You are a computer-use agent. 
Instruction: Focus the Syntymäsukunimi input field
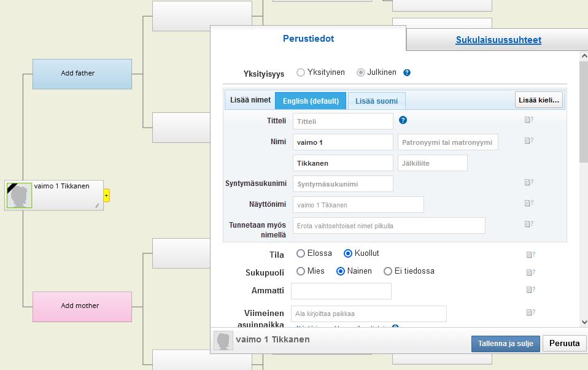pos(342,184)
